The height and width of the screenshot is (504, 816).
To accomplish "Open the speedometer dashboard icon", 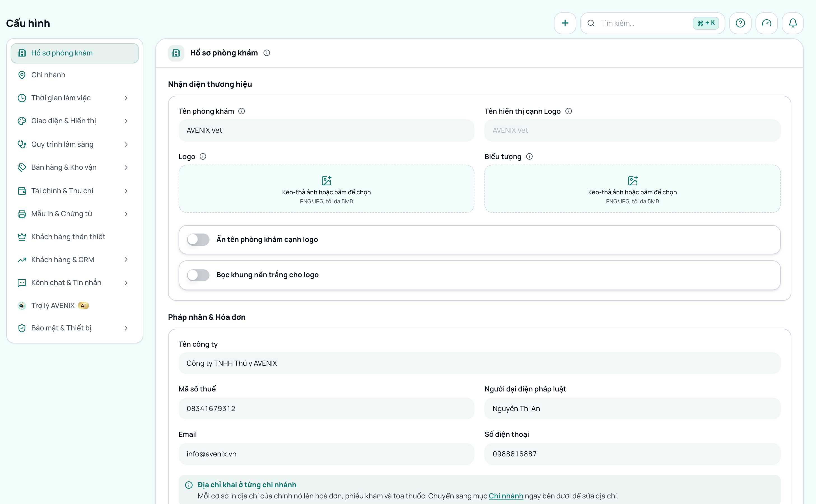I will [x=767, y=23].
